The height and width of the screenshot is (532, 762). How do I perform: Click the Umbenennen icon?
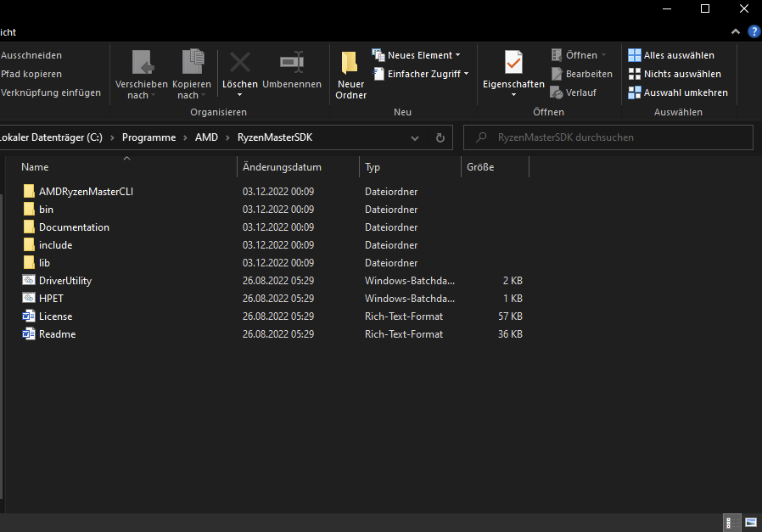coord(292,62)
